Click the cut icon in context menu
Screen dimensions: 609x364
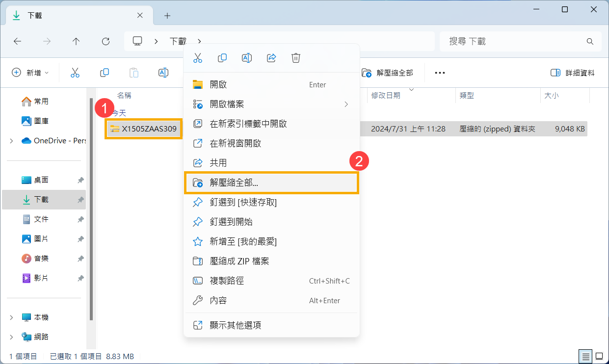(198, 58)
